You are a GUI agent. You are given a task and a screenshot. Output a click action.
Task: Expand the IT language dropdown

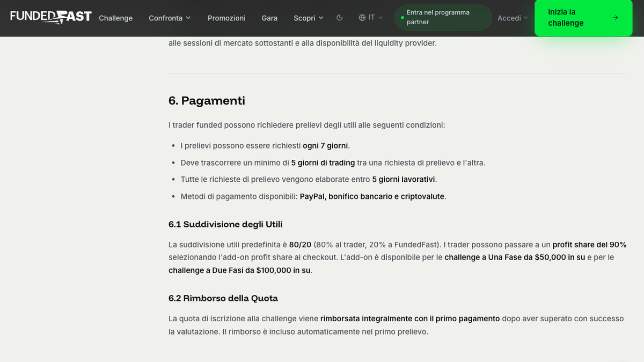click(x=371, y=18)
